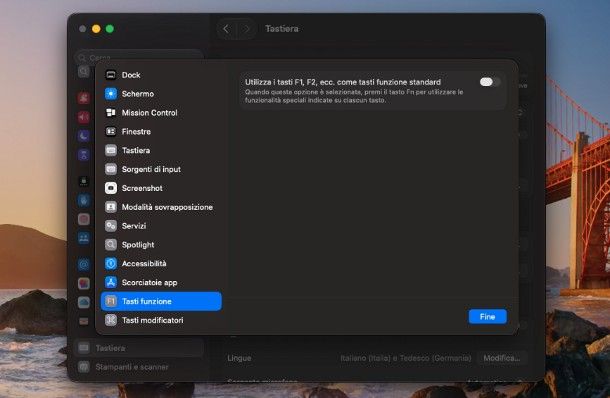
Task: Select the Spotlight entry
Action: [x=161, y=245]
